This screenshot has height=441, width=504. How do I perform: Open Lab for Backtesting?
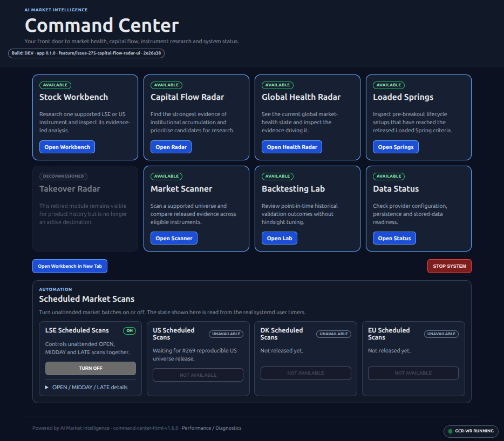[x=280, y=238]
